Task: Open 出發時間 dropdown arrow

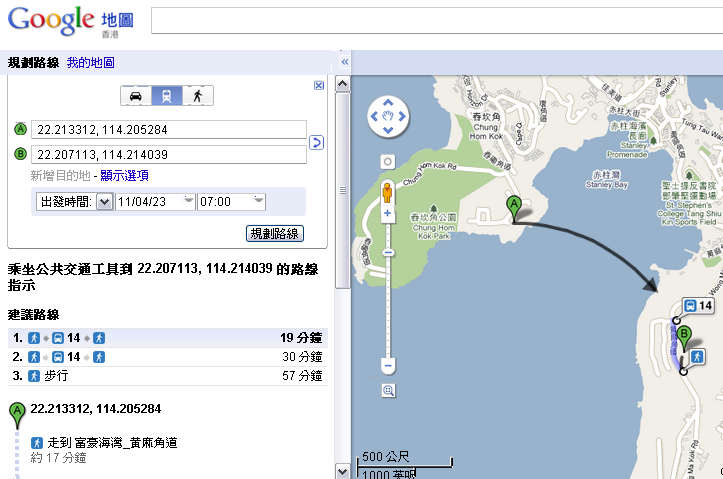Action: 105,201
